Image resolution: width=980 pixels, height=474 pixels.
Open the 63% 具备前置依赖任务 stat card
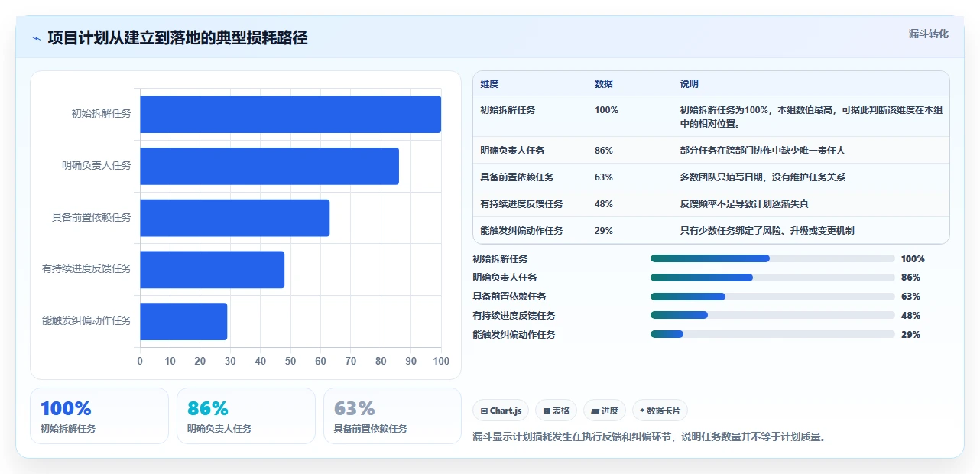[393, 416]
